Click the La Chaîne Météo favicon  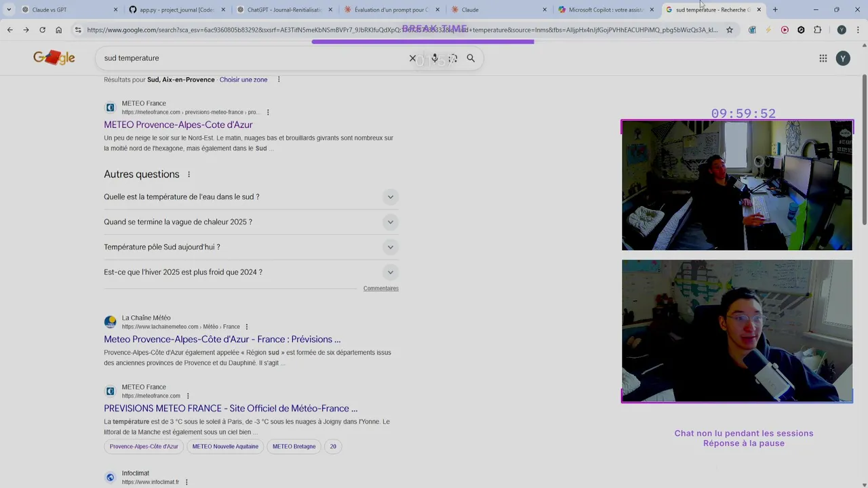110,322
